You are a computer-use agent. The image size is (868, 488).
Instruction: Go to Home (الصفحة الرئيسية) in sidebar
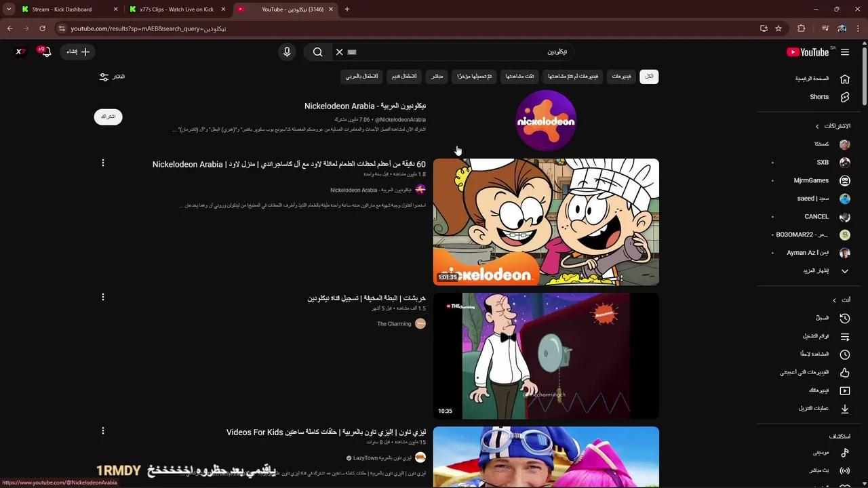click(821, 79)
